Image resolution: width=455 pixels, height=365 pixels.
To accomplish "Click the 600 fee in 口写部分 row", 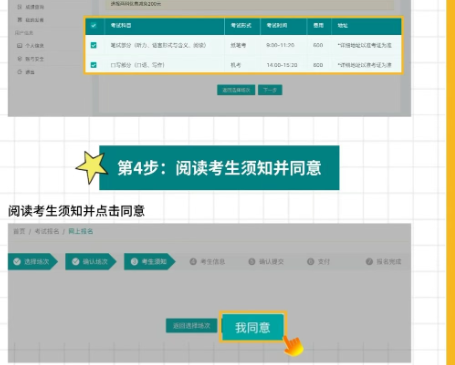I will [318, 65].
